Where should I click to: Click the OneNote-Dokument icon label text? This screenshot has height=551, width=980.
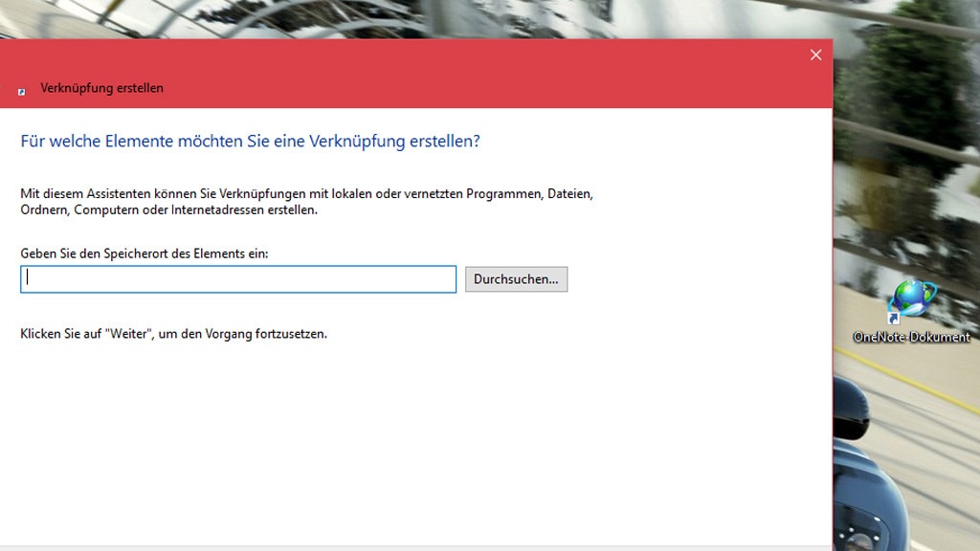click(x=909, y=337)
